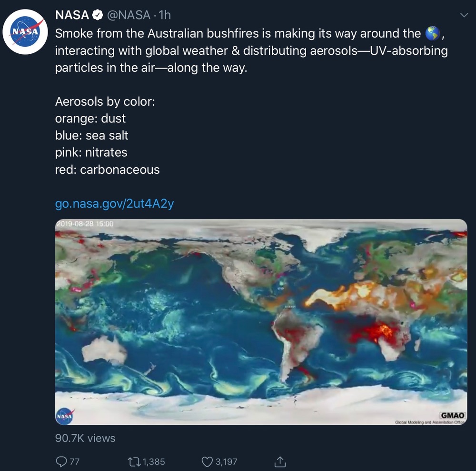Select the 3,197 likes count
476x471 pixels.
[x=226, y=461]
